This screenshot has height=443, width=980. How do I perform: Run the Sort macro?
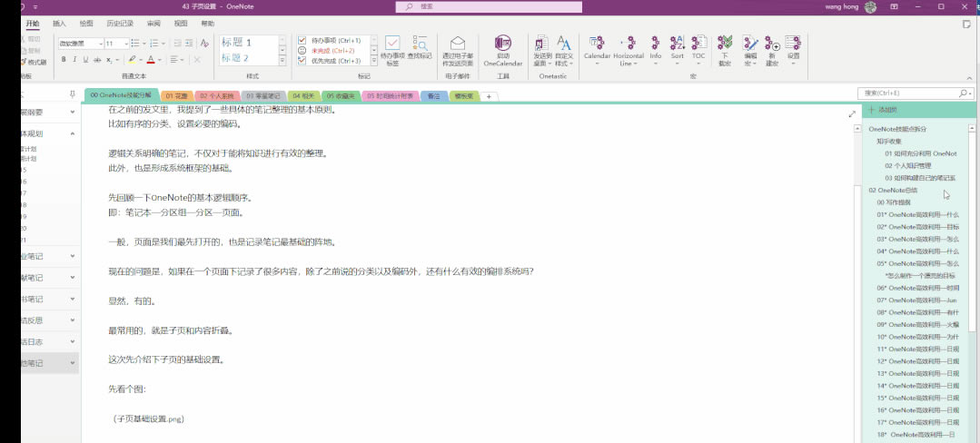tap(677, 51)
